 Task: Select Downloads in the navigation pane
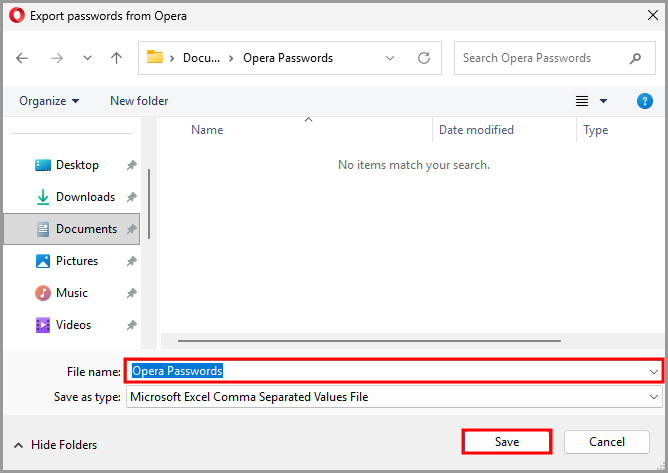(85, 197)
